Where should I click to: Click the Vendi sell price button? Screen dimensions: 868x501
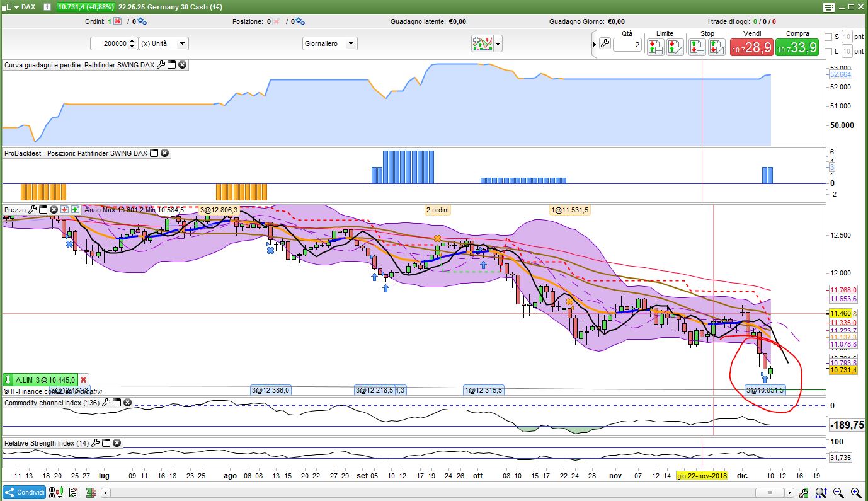pos(751,47)
